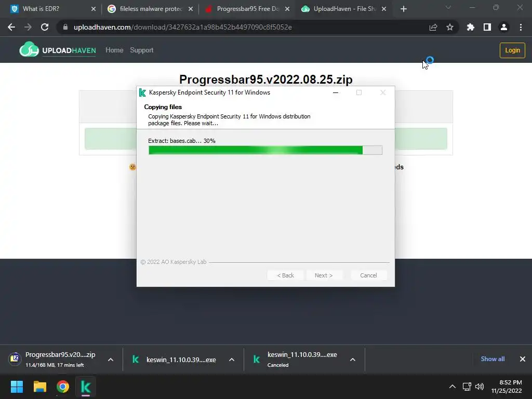Close the What is EDR? tab
Screen dimensions: 532x399
coord(94,9)
